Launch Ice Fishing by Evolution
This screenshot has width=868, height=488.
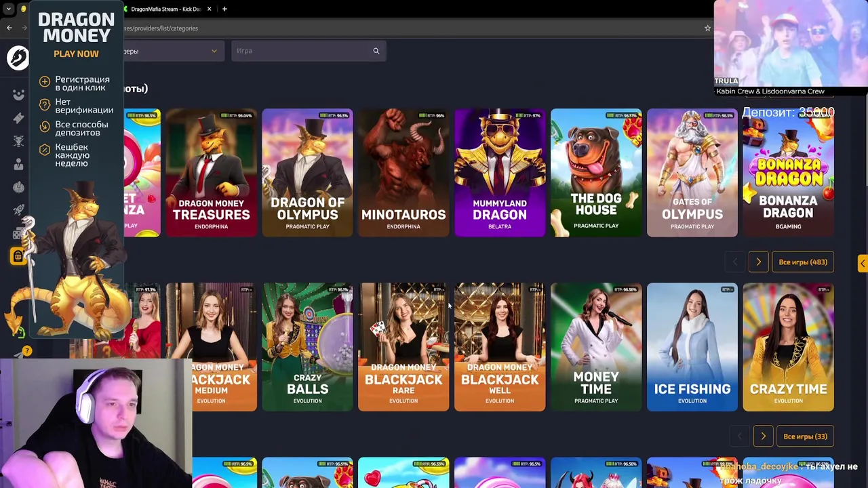[x=692, y=347]
